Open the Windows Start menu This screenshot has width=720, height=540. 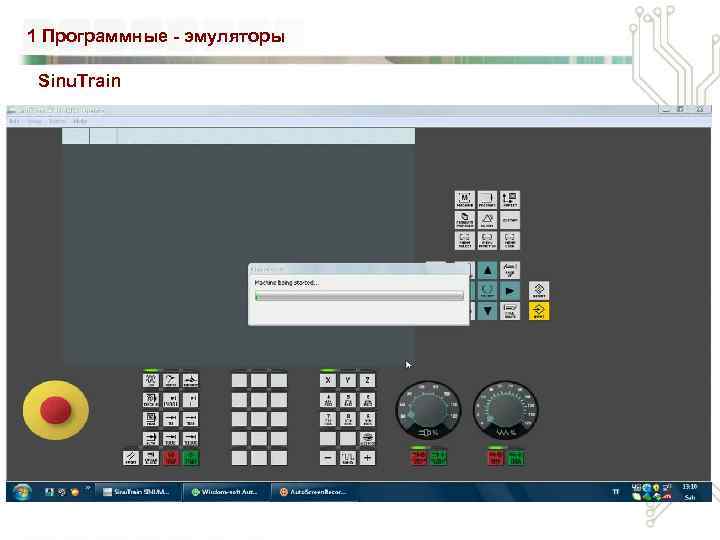(x=21, y=492)
